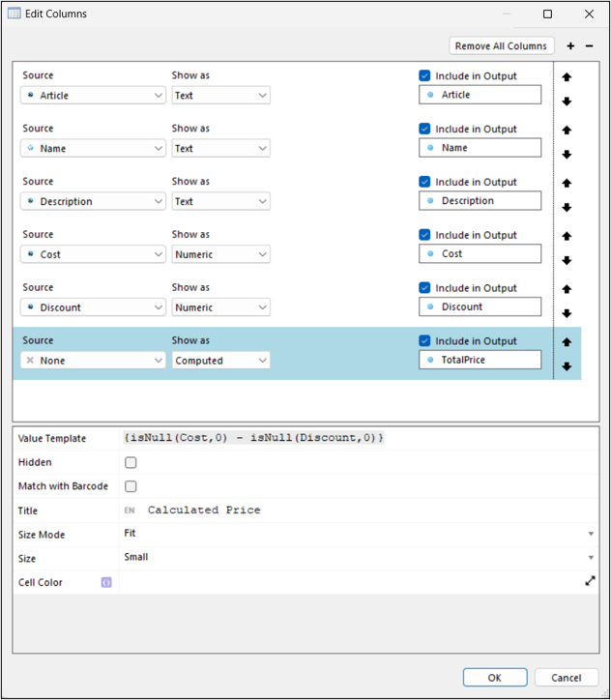
Task: Click the Cell Color expression braces icon
Action: (x=106, y=582)
